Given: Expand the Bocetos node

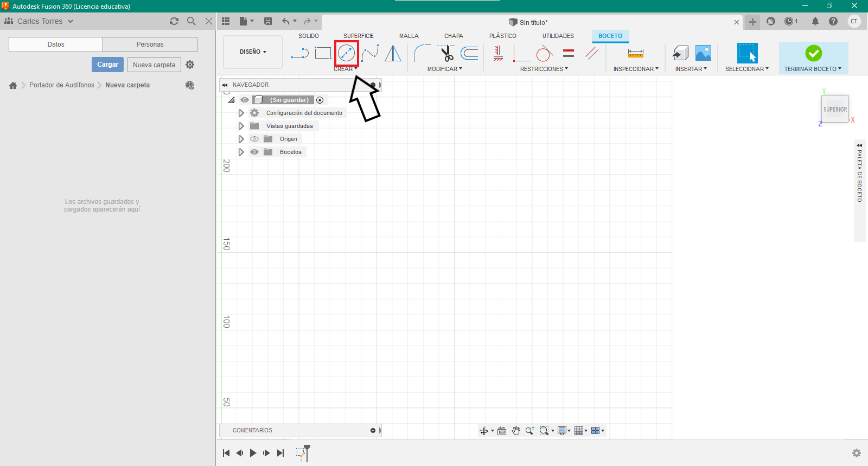Looking at the screenshot, I should coord(241,152).
